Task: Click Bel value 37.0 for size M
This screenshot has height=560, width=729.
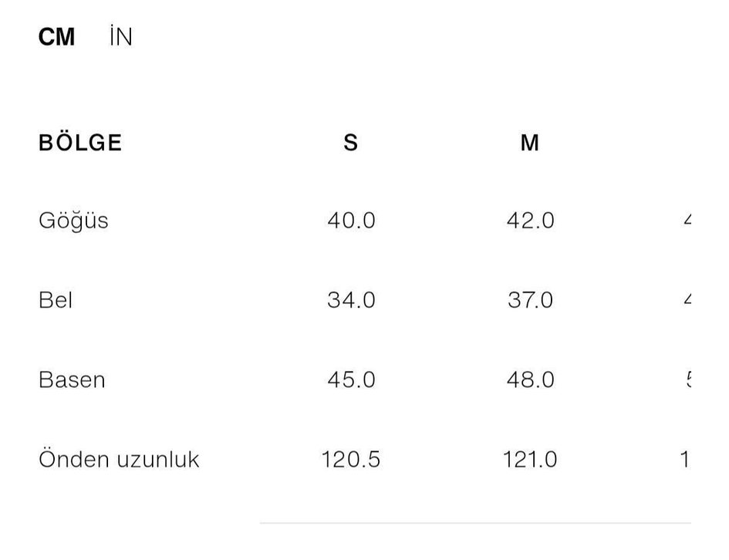Action: click(x=530, y=300)
